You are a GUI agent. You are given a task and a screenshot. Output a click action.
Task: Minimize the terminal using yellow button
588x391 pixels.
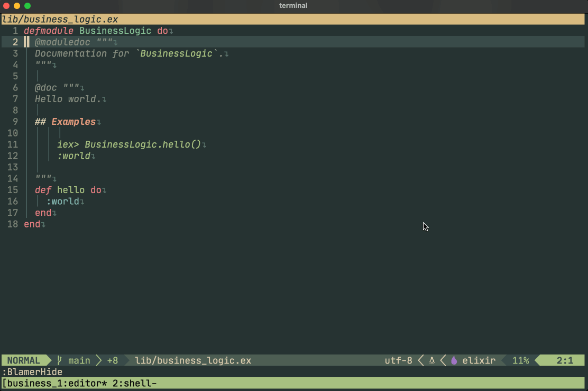point(17,6)
